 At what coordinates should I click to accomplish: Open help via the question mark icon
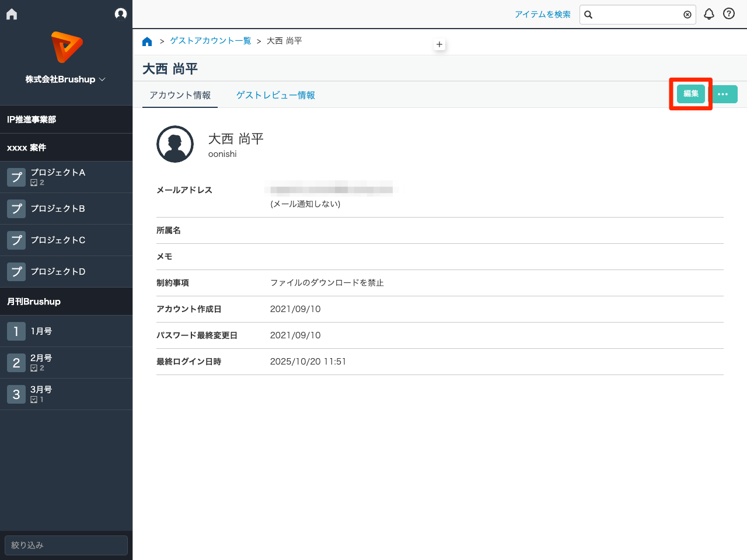(x=728, y=14)
